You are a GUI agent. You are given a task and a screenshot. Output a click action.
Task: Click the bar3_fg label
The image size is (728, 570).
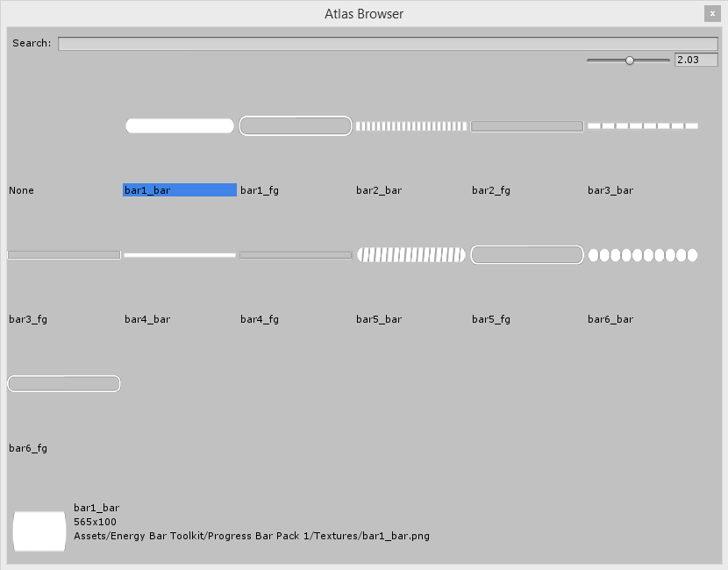[x=28, y=319]
